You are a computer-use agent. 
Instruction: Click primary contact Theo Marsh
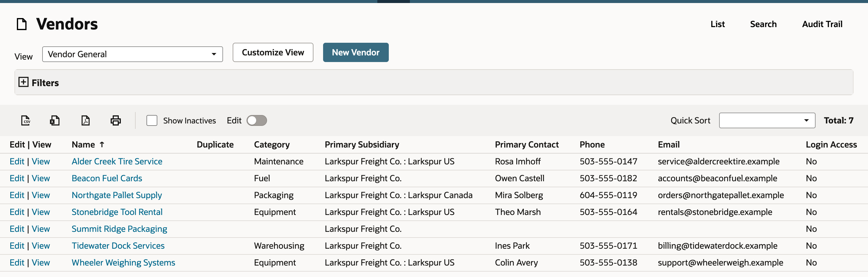point(517,212)
